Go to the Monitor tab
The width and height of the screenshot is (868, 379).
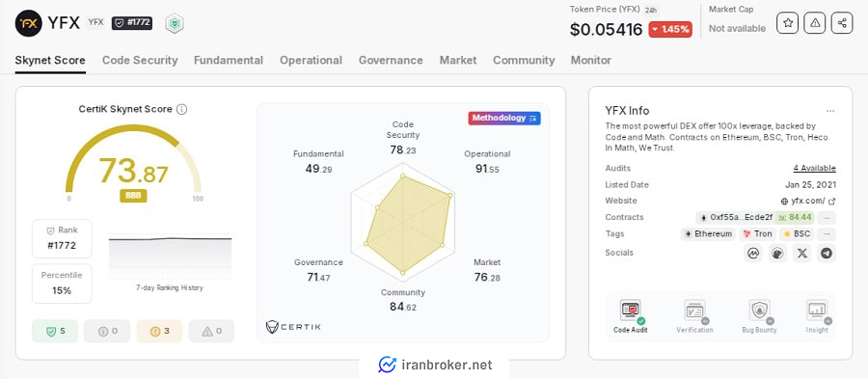pos(591,61)
